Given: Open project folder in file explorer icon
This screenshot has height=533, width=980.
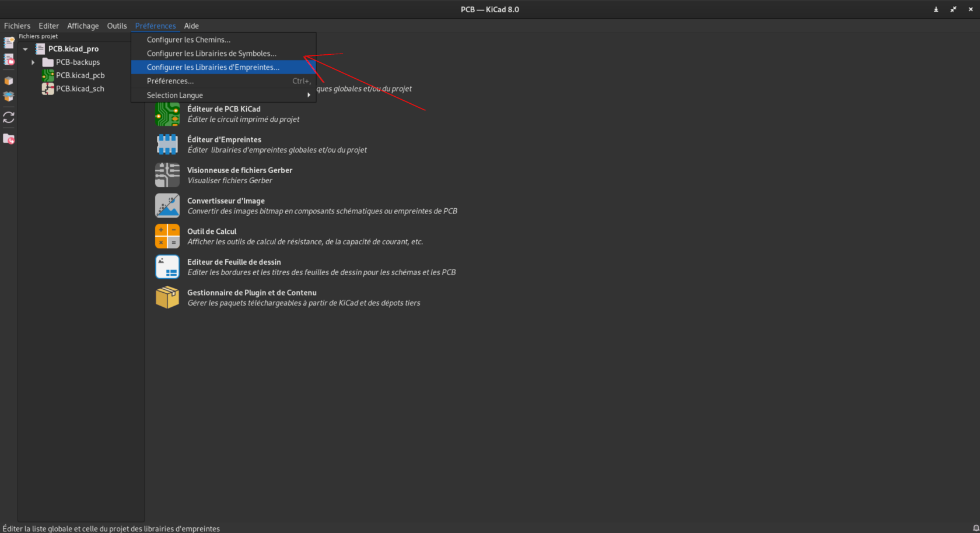Looking at the screenshot, I should [9, 139].
